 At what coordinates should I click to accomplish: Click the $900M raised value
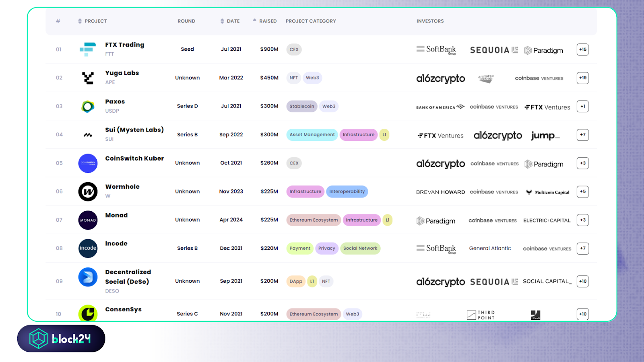(269, 49)
